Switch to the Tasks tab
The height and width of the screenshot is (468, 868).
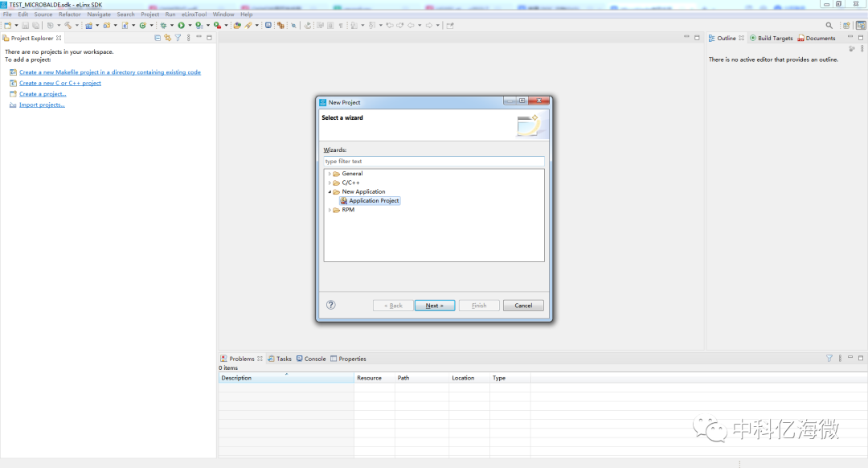tap(280, 359)
